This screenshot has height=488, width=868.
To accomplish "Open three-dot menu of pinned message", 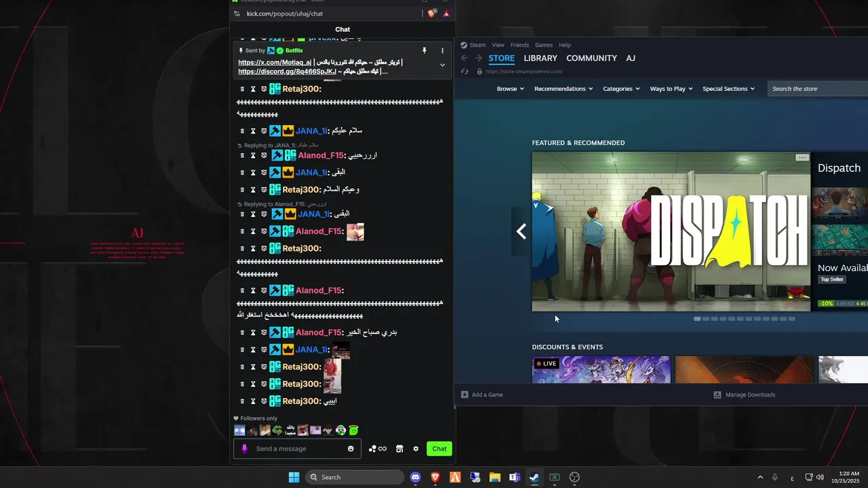I will 442,50.
